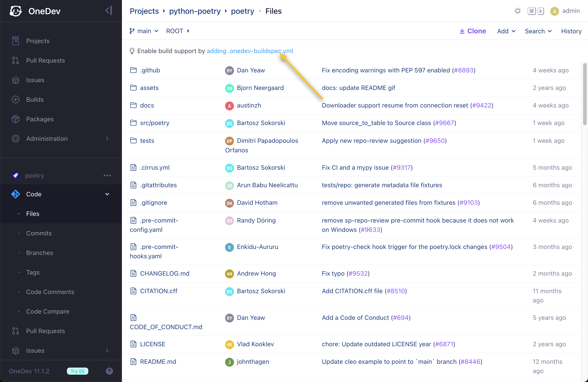Click the admin user avatar
The image size is (588, 382).
click(554, 11)
